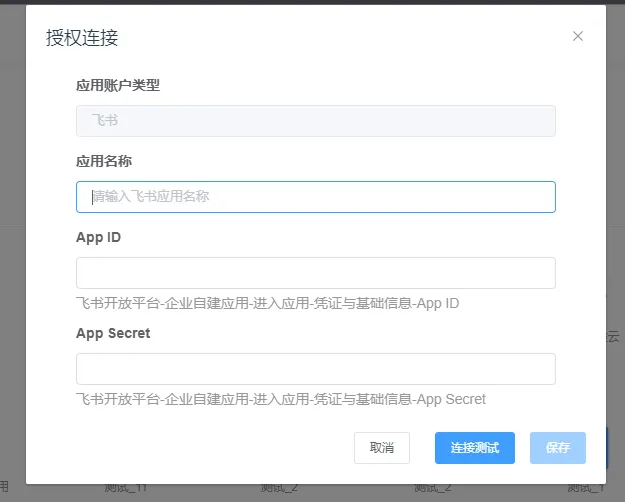Click the App ID hint text below field

pos(267,303)
